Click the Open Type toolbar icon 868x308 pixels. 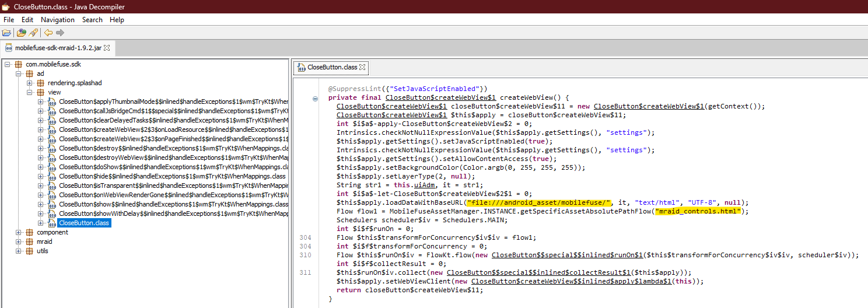21,33
